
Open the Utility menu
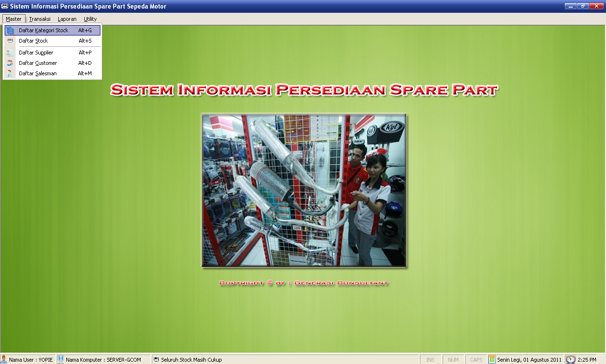click(90, 19)
